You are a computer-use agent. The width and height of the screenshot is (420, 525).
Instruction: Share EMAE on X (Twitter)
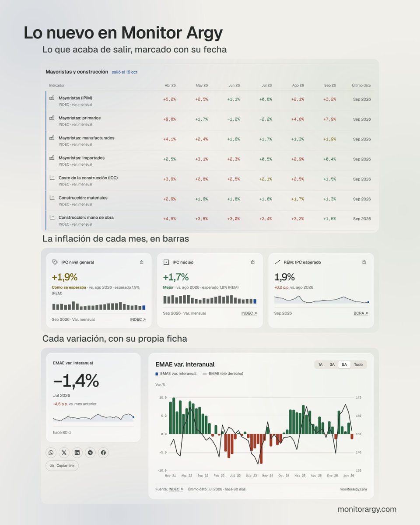[64, 452]
